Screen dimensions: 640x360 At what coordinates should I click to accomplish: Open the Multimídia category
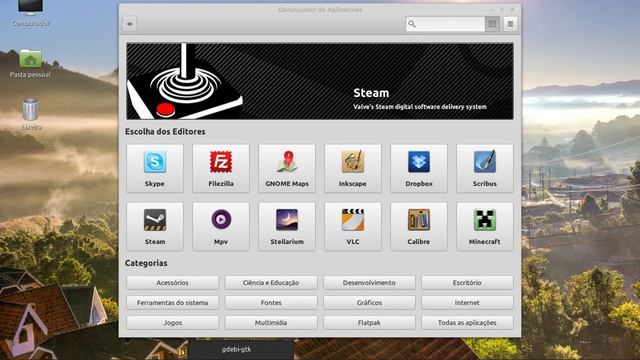tap(271, 322)
